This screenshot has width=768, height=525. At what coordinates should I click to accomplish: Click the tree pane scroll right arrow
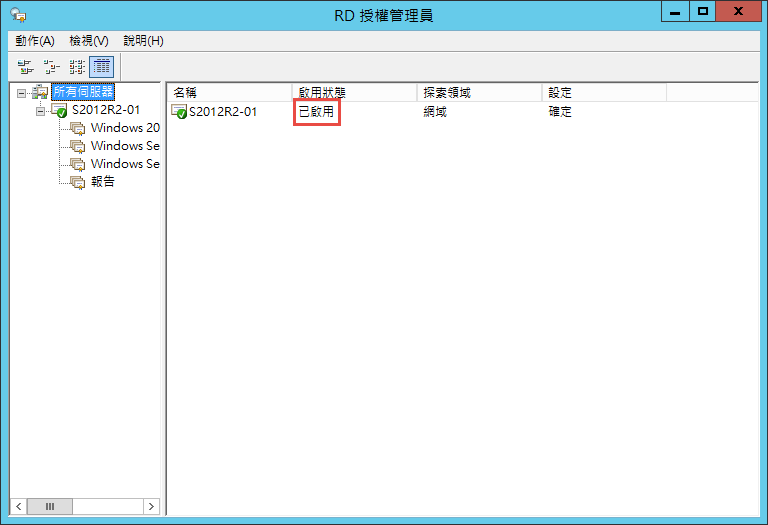tap(151, 506)
